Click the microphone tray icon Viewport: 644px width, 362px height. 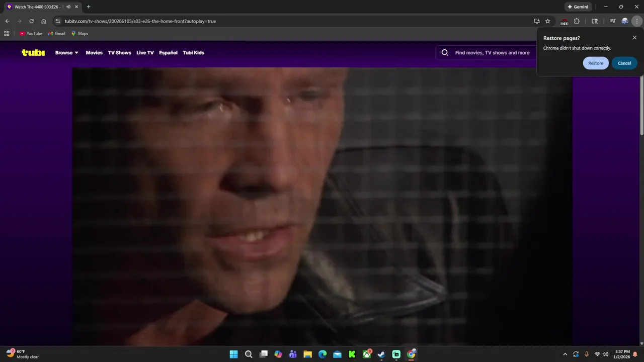[x=587, y=354]
